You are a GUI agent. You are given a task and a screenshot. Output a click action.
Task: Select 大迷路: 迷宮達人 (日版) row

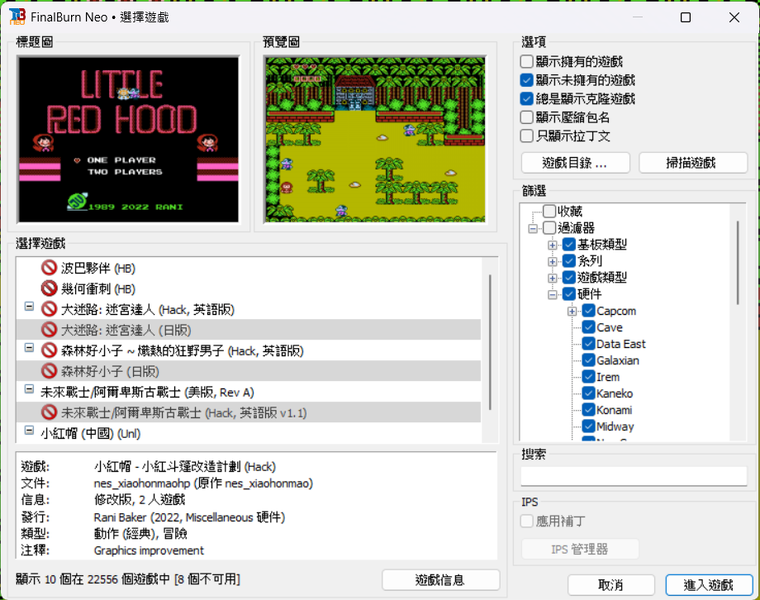tap(249, 330)
